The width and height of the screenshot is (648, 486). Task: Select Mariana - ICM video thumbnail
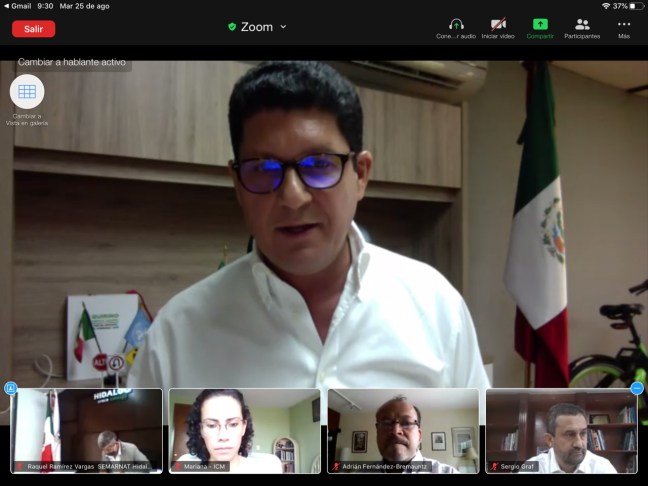pos(245,430)
